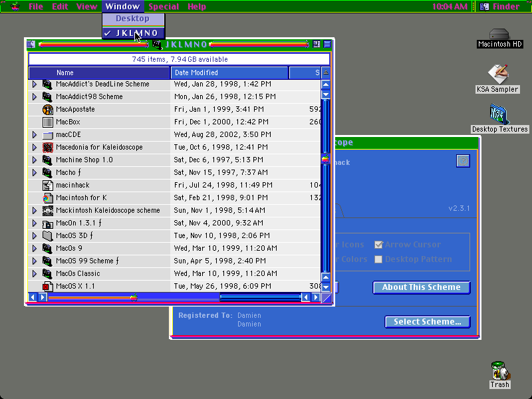
Task: Choose JKLMNO in the Window menu
Action: (x=134, y=33)
